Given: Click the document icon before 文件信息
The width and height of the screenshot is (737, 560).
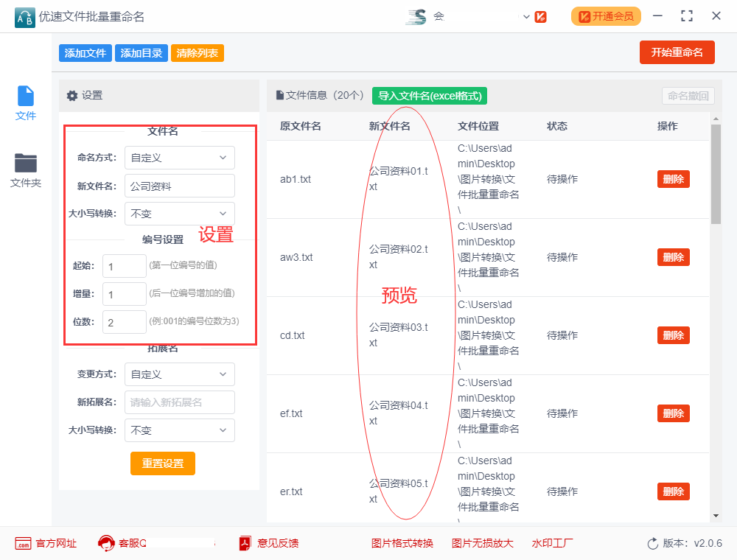Looking at the screenshot, I should (279, 95).
